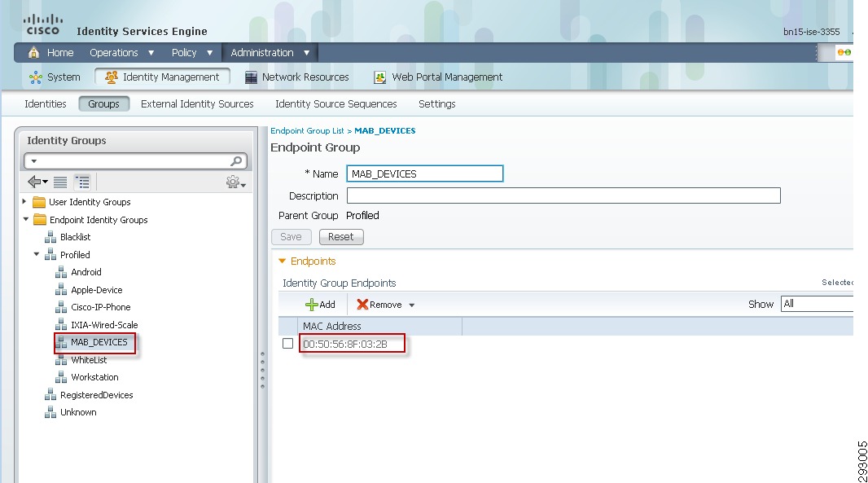Screen dimensions: 868x483
Task: Open Identity Source Sequences tab
Action: (x=336, y=104)
